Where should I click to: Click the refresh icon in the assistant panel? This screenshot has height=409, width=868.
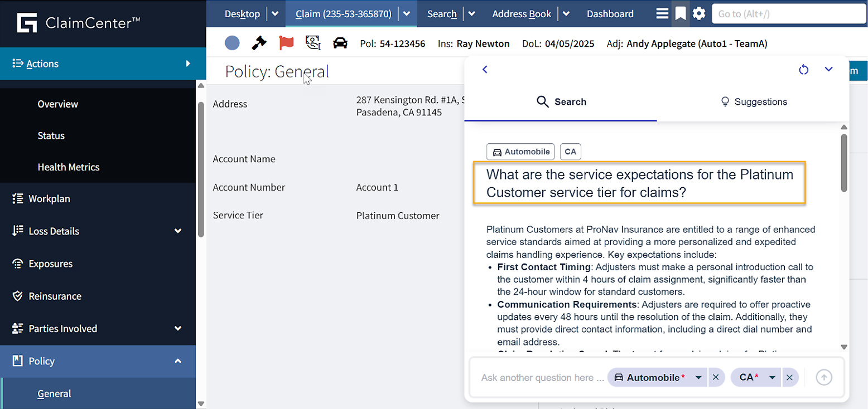coord(804,69)
